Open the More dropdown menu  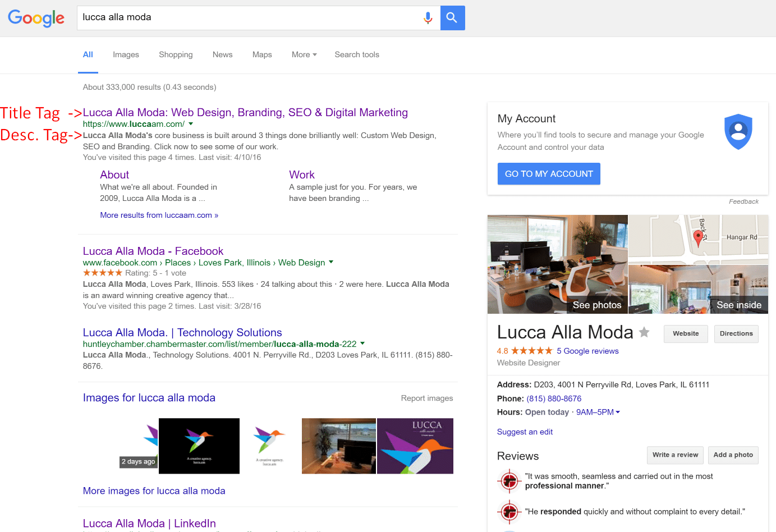point(304,55)
